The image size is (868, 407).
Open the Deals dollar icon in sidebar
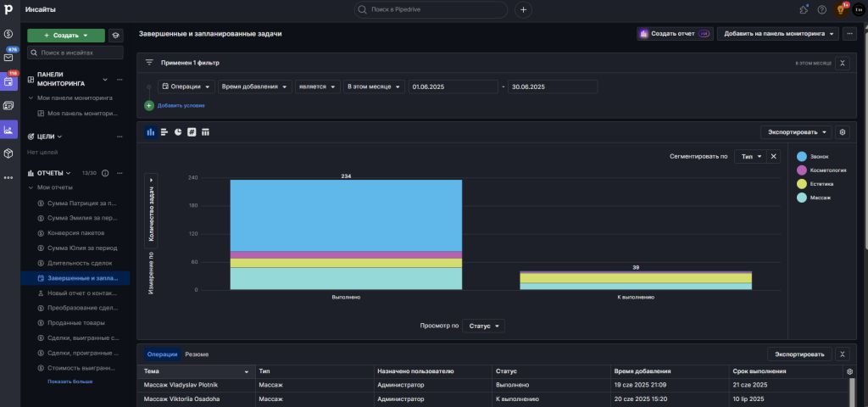[x=8, y=34]
